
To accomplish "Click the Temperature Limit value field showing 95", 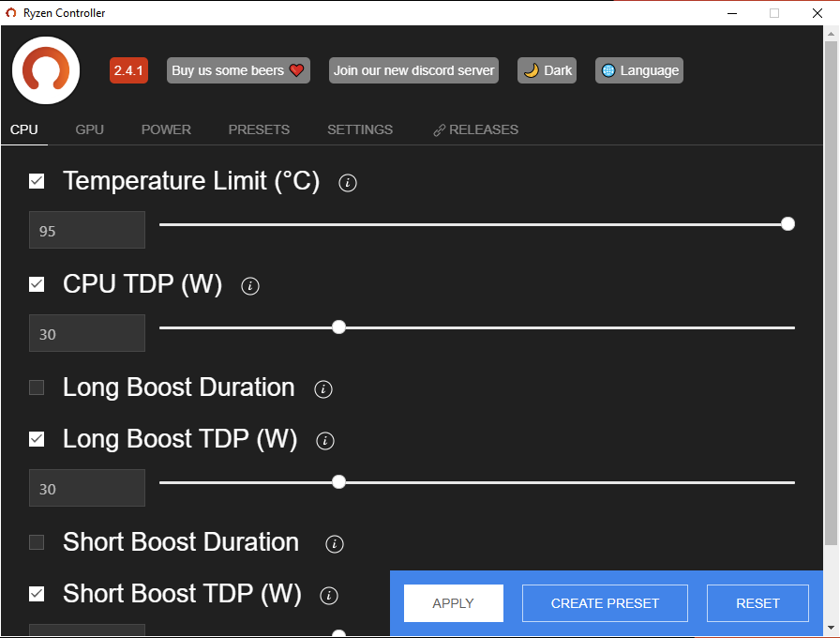I will pos(87,230).
